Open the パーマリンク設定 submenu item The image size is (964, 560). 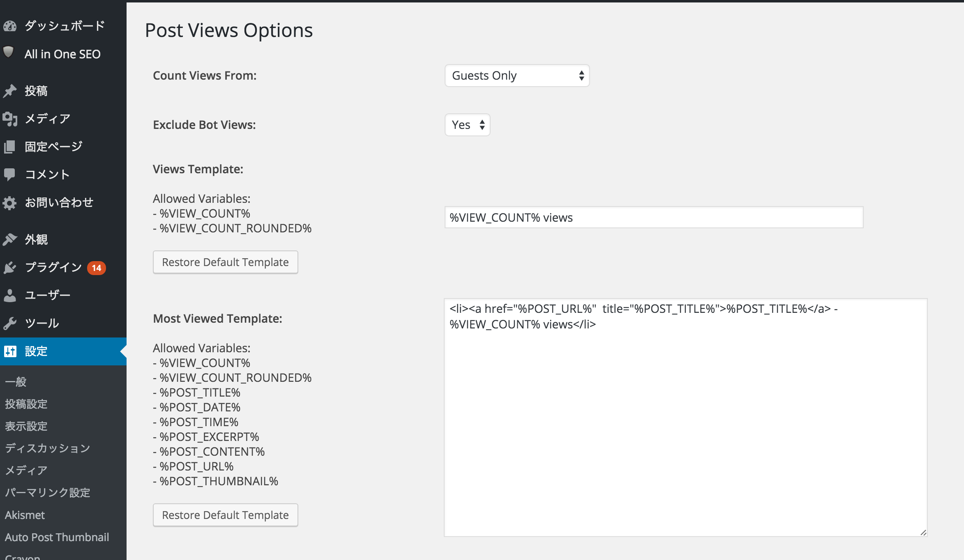pyautogui.click(x=48, y=493)
